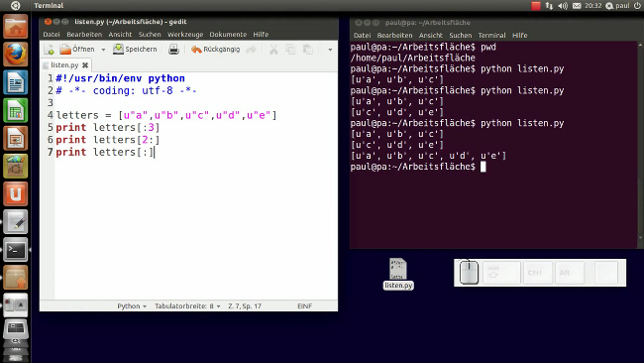Launch LibreOffice Impress from the launcher

click(16, 138)
